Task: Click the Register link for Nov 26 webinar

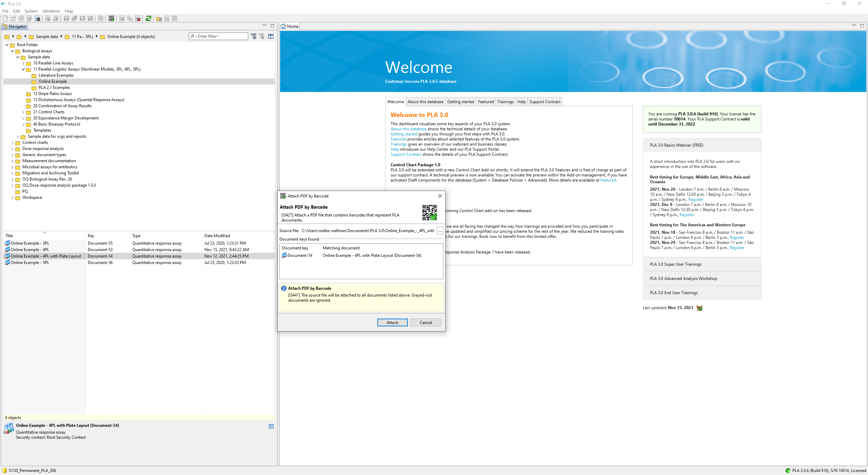Action: 695,199
